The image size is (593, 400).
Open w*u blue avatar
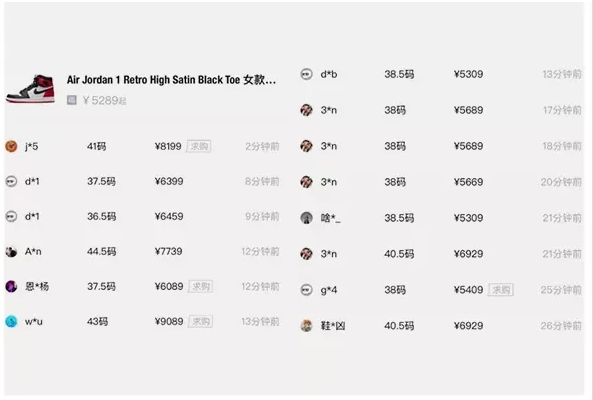pos(11,322)
